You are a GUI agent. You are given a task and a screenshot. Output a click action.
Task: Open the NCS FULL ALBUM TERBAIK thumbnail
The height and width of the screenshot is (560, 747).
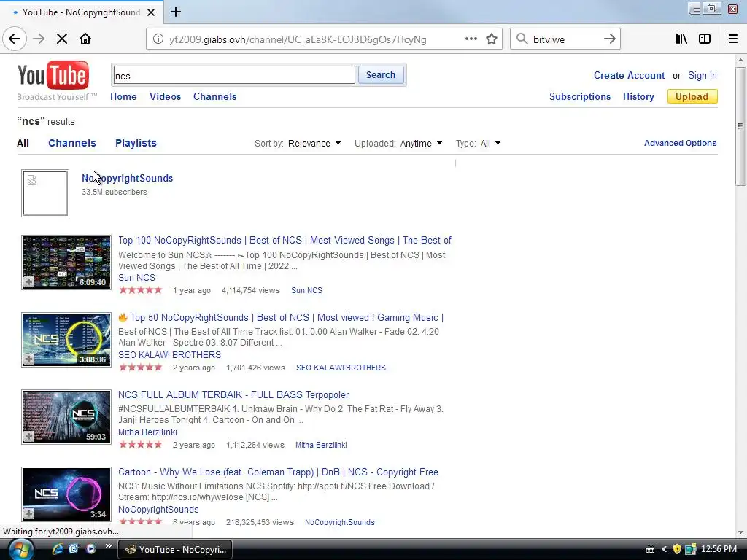click(66, 416)
